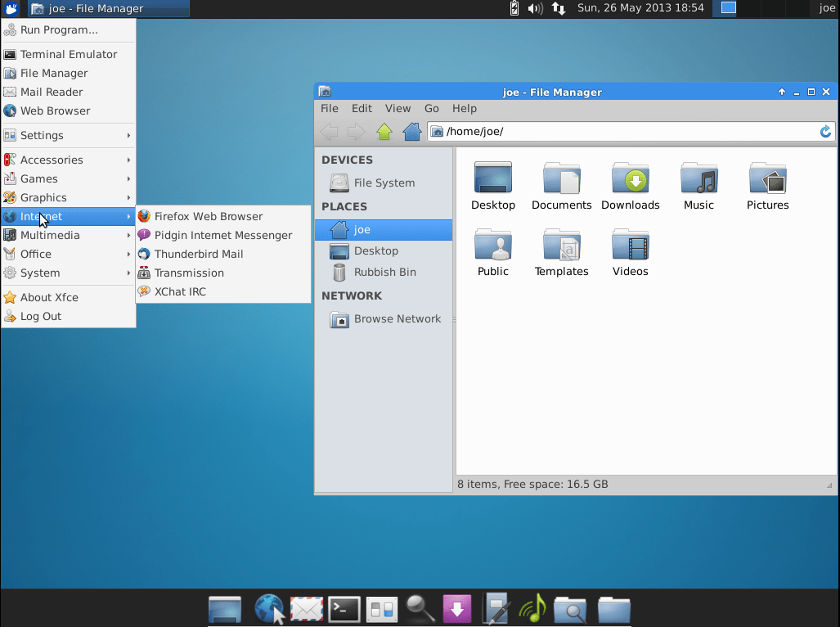Expand the Accessories submenu
The image size is (840, 627).
pyautogui.click(x=49, y=160)
